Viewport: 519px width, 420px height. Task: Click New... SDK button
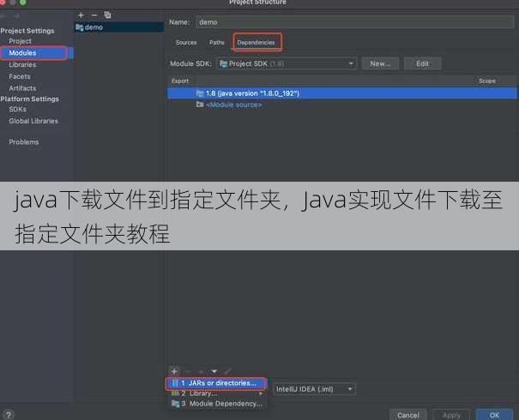click(x=380, y=63)
